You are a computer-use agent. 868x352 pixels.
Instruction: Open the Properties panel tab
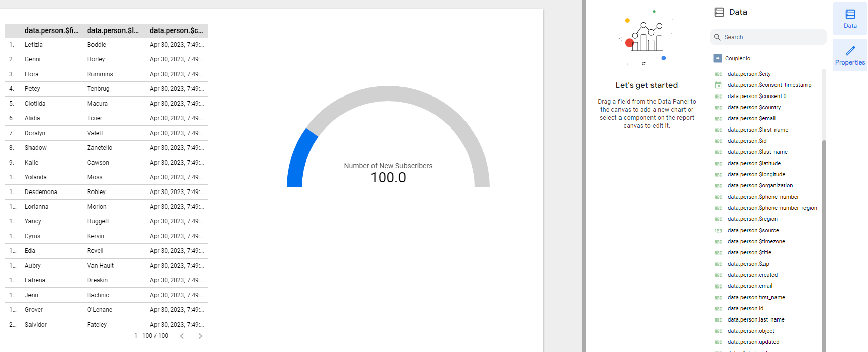coord(850,55)
